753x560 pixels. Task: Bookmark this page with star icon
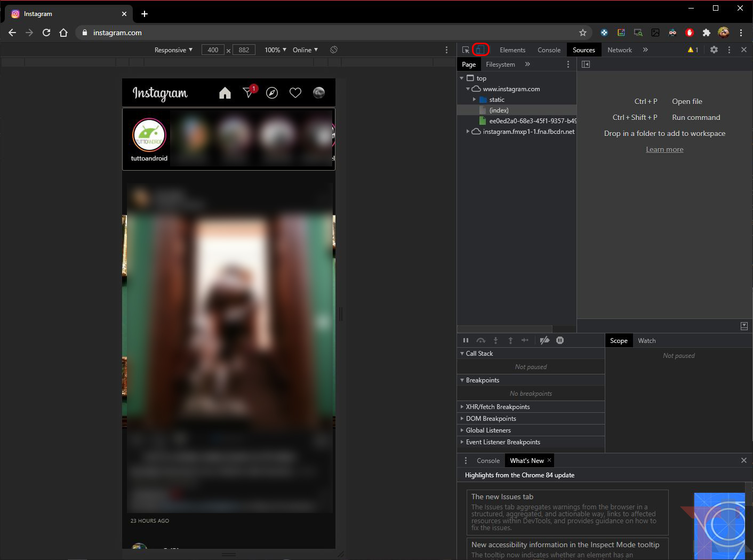pos(583,33)
